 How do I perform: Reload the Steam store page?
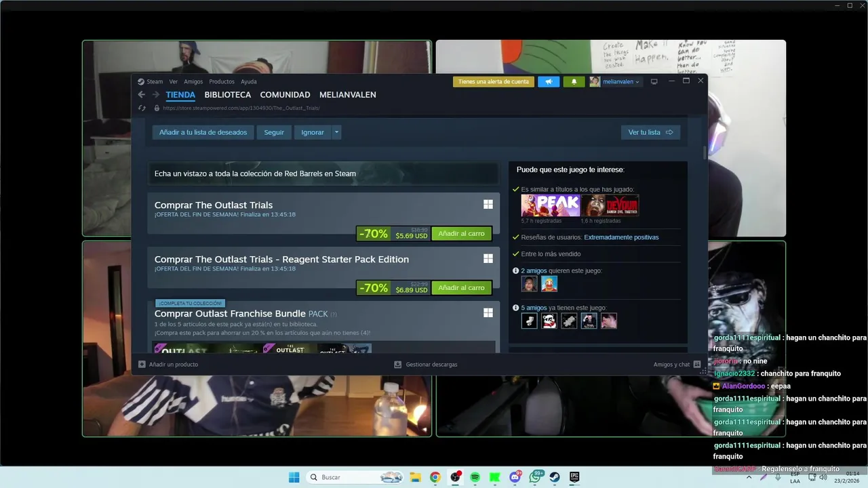142,108
